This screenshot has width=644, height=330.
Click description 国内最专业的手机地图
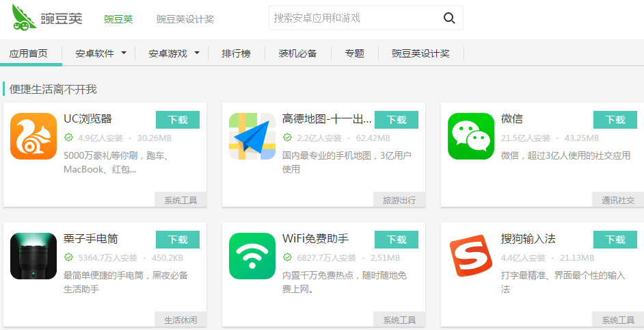click(x=347, y=162)
